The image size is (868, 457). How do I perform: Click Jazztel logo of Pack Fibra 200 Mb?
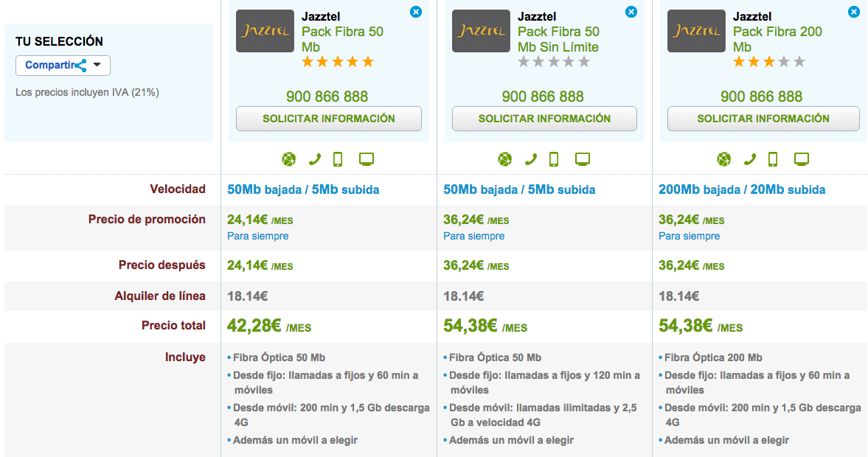[x=696, y=31]
